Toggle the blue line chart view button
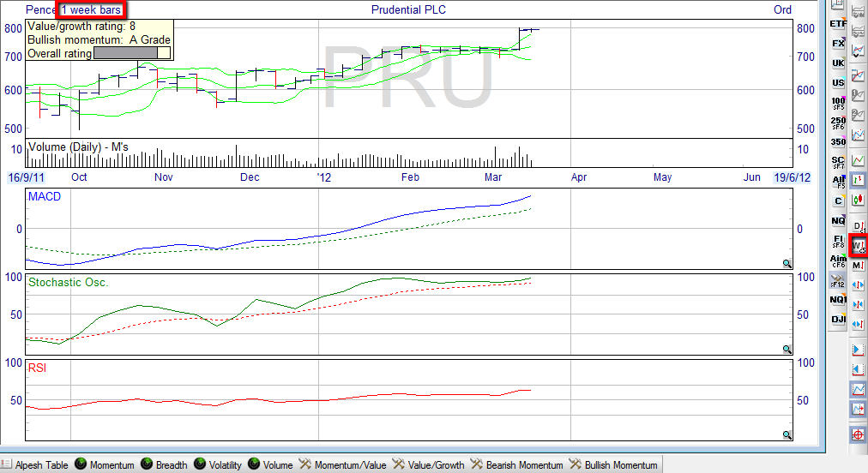The width and height of the screenshot is (868, 473). (858, 390)
